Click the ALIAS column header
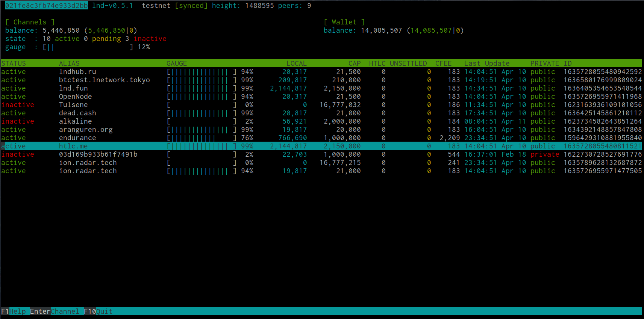 [69, 63]
